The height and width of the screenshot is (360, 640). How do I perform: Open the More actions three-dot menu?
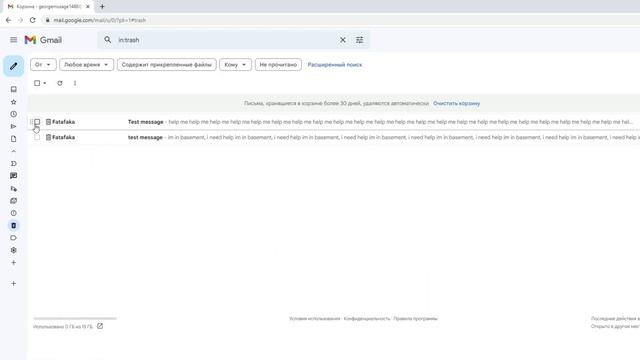(75, 83)
